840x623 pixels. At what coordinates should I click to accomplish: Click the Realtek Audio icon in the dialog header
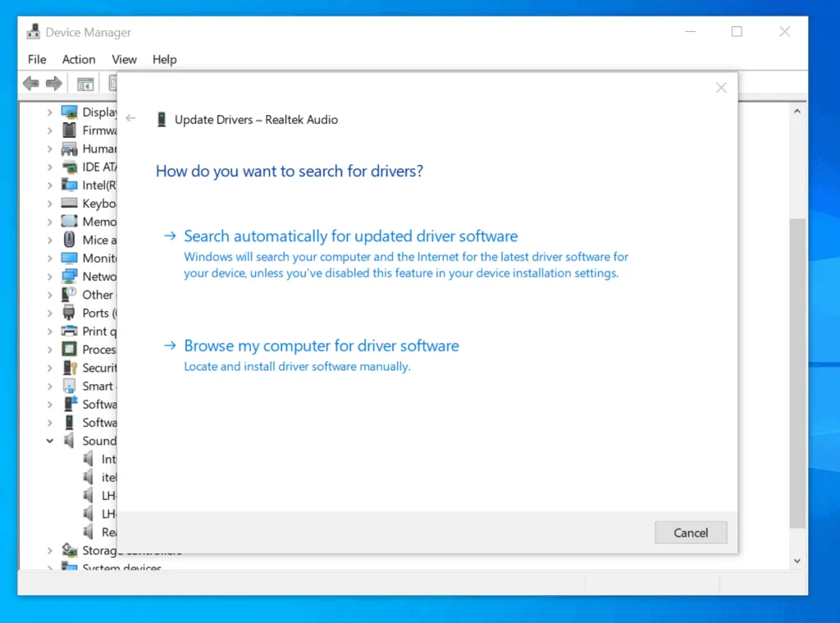click(161, 118)
